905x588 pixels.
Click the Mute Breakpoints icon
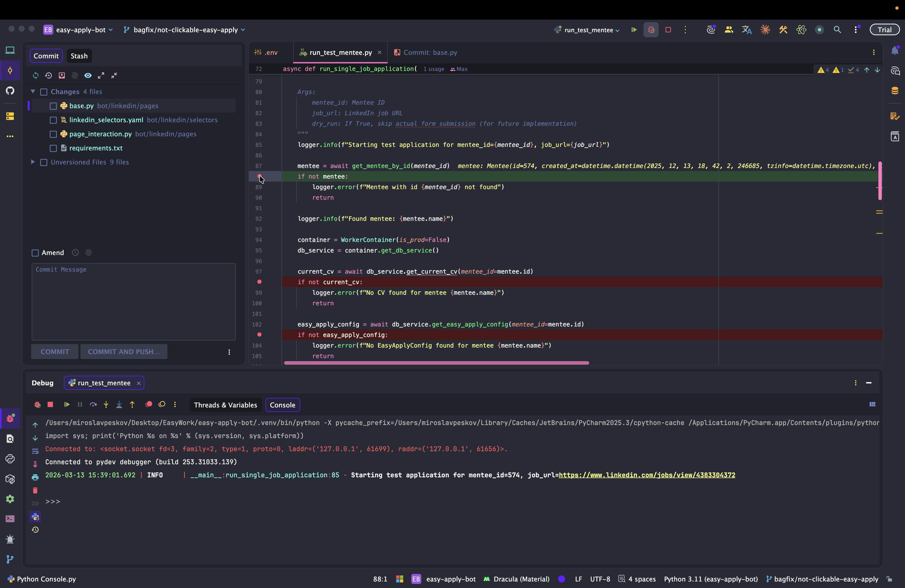coord(162,405)
